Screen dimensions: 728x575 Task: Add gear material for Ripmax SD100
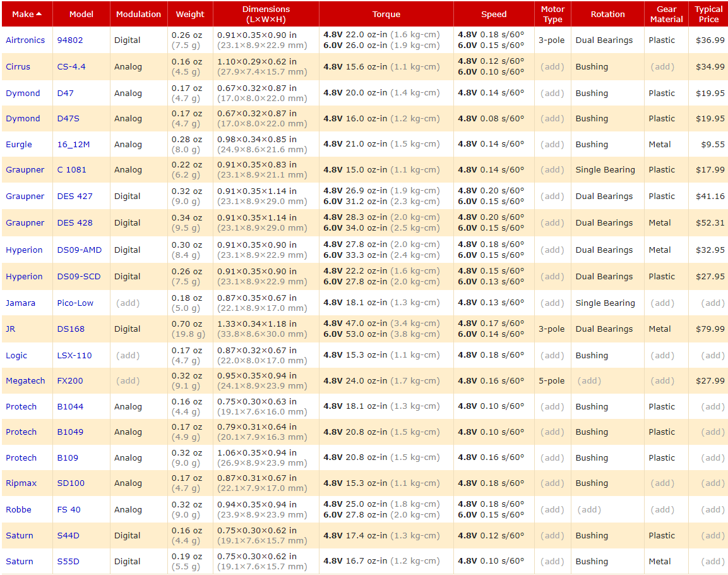(x=662, y=483)
